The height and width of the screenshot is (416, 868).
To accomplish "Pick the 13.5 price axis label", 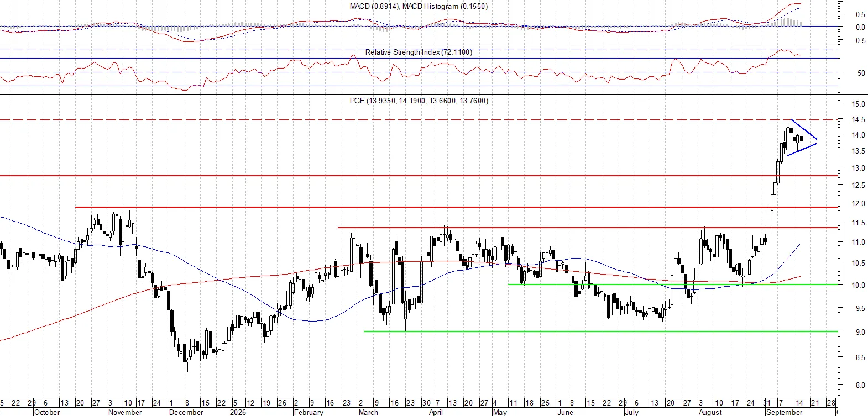I will coord(858,151).
